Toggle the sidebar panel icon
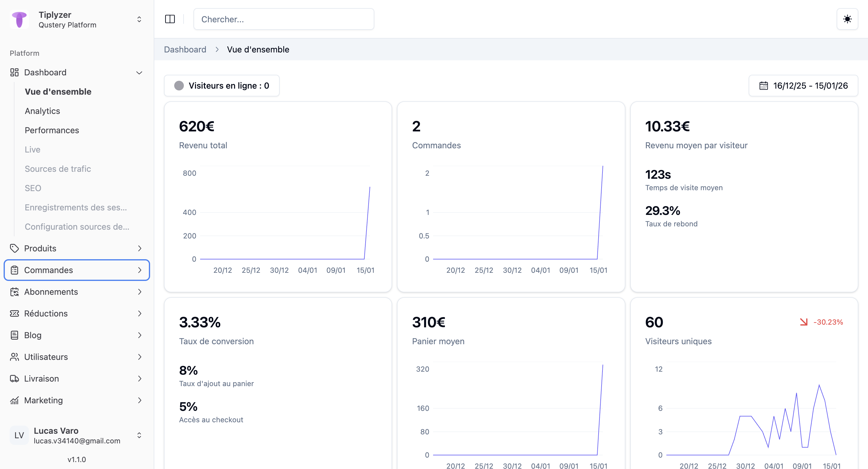 (x=170, y=19)
